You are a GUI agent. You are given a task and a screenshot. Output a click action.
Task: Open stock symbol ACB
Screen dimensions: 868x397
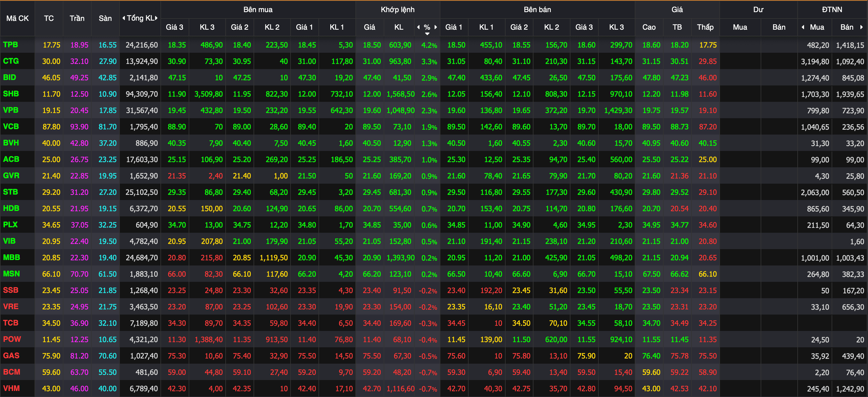pos(11,159)
